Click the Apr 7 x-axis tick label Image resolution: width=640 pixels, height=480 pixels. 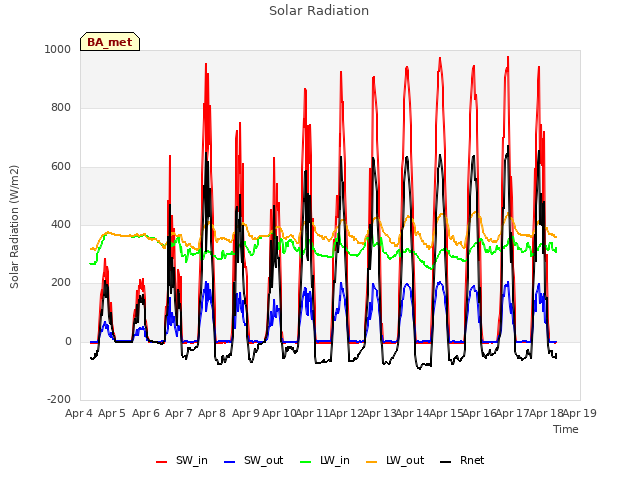pos(179,413)
